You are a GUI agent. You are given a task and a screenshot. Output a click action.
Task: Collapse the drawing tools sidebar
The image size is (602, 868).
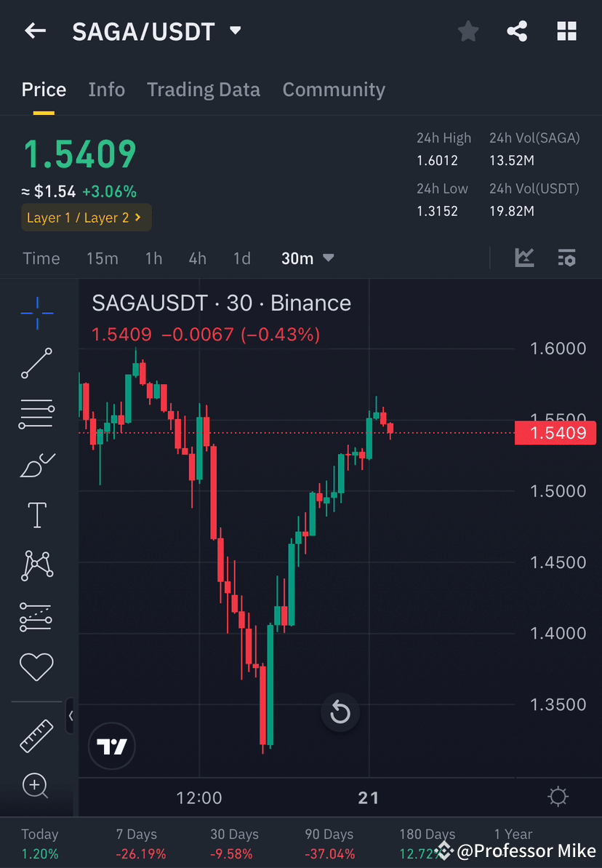tap(71, 716)
